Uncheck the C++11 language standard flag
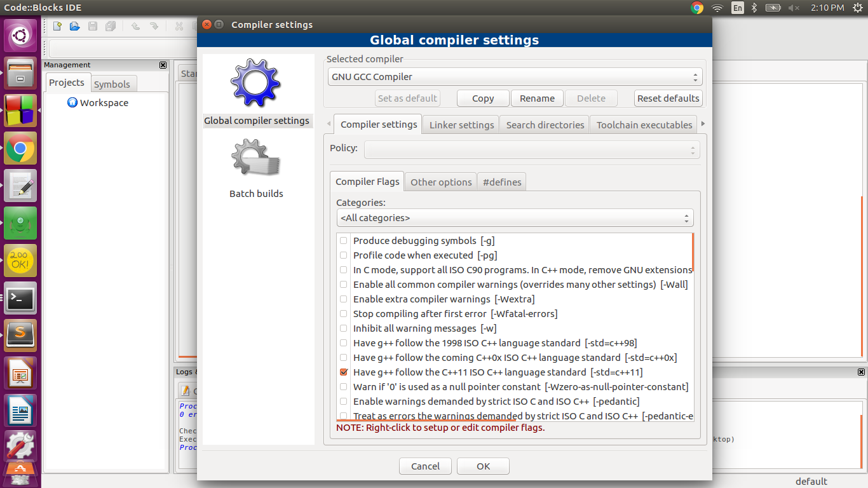The image size is (868, 488). point(344,372)
